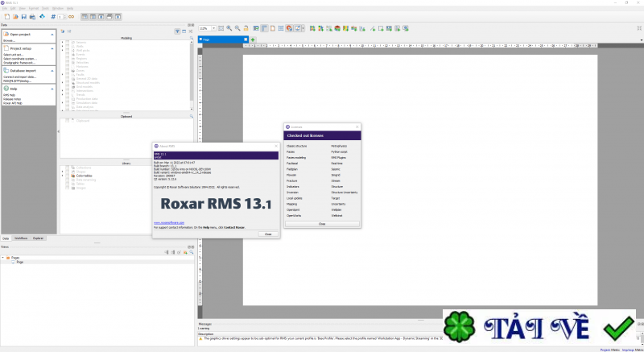Click the print toolbar icon

coord(32,17)
